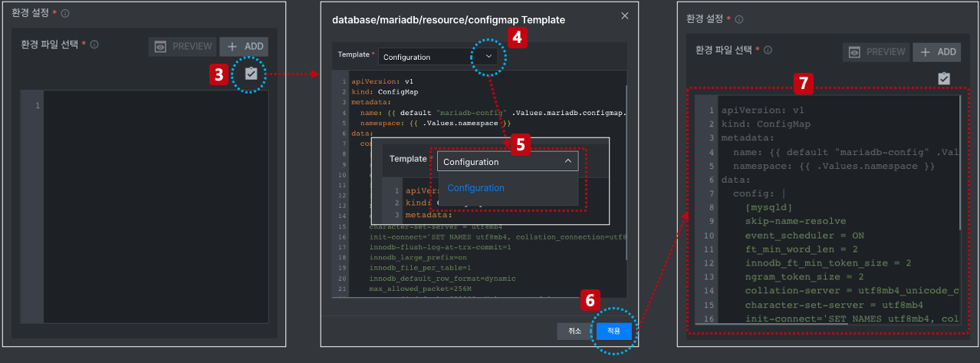Click the right code editor vertical scrollbar
The image size is (980, 363).
[959, 163]
